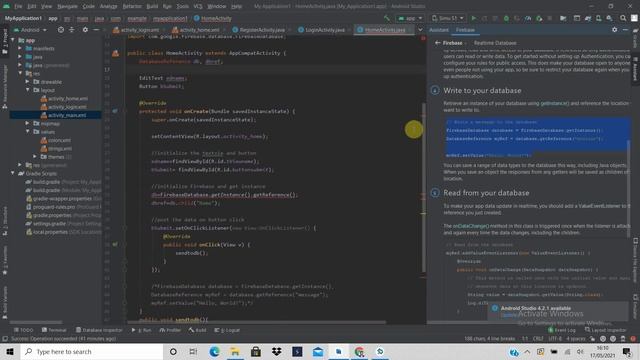Image resolution: width=640 pixels, height=360 pixels.
Task: Hide the Project tool window
Action: [96, 30]
